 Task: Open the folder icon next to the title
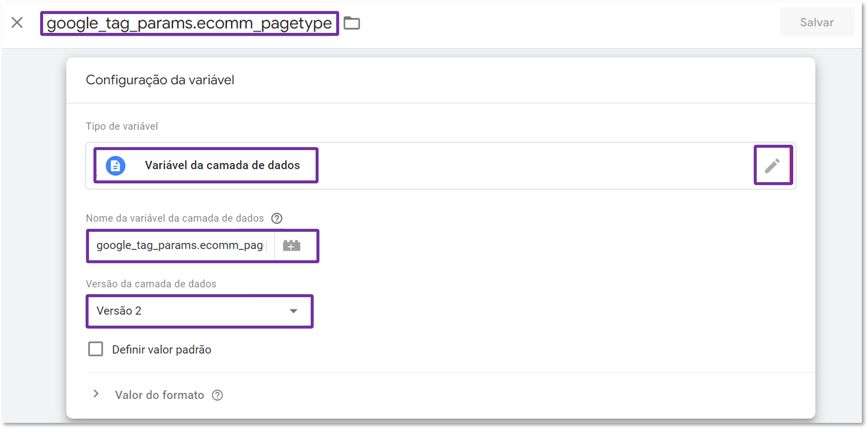pyautogui.click(x=352, y=23)
